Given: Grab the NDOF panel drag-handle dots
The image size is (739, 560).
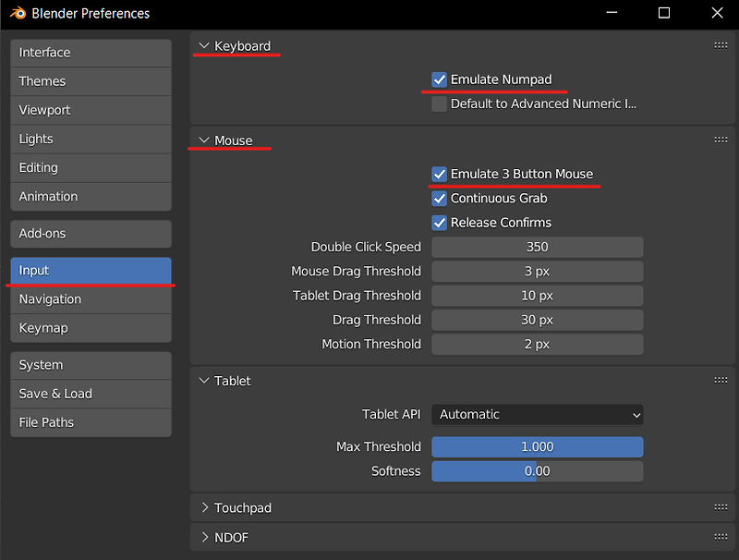Looking at the screenshot, I should [x=721, y=537].
